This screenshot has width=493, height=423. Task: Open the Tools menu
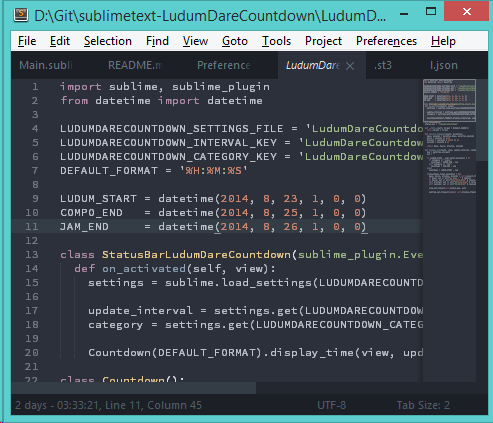tap(276, 41)
